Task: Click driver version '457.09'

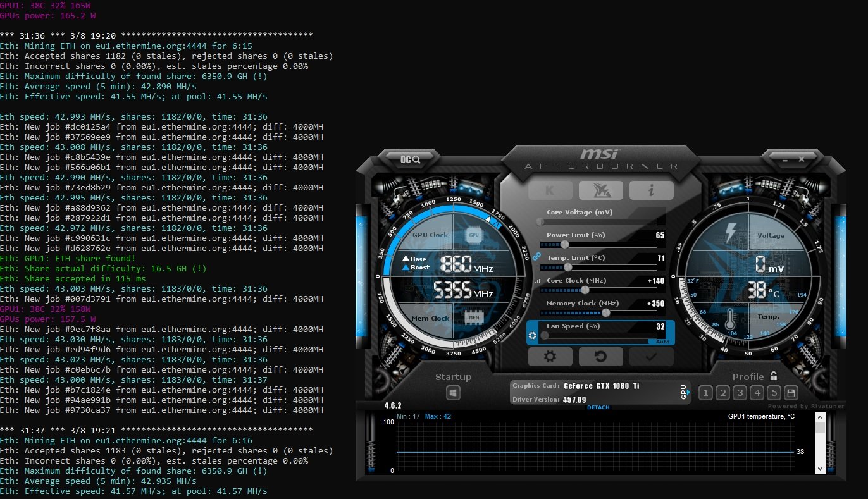Action: [574, 400]
